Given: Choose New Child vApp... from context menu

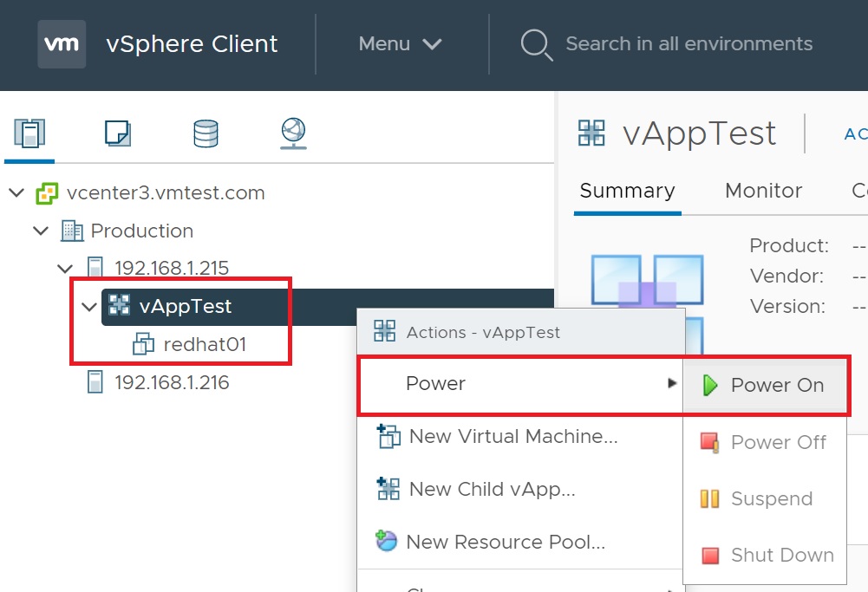Looking at the screenshot, I should tap(521, 489).
